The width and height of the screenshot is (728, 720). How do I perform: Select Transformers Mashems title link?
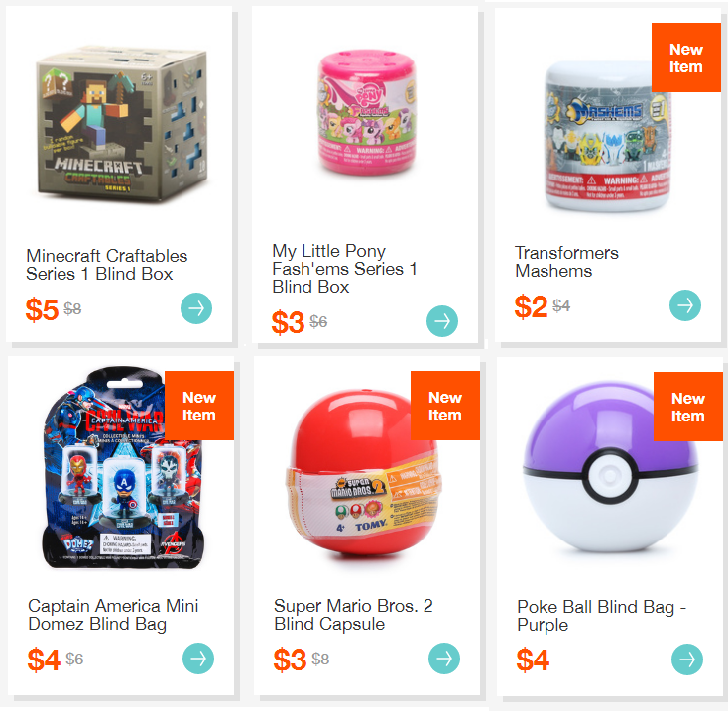tap(566, 262)
